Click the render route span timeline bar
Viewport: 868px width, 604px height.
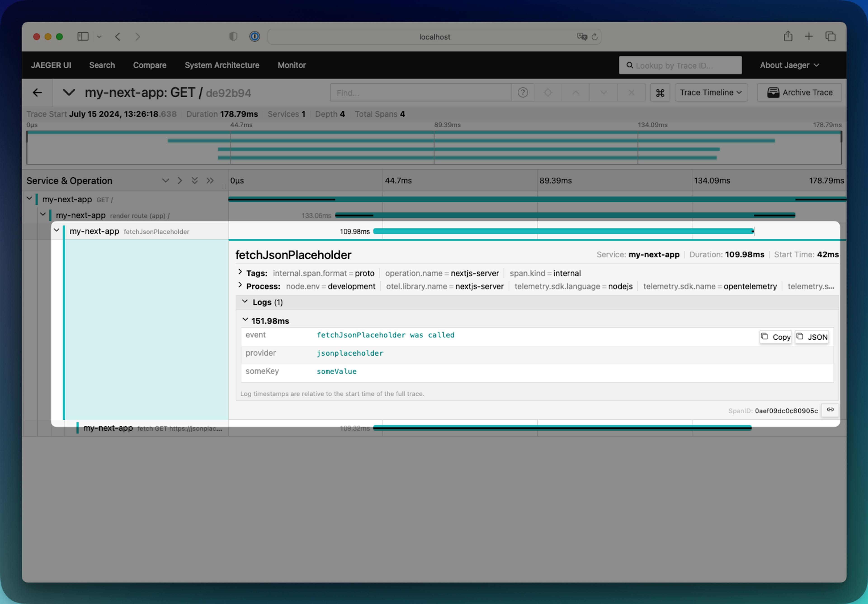tap(565, 215)
